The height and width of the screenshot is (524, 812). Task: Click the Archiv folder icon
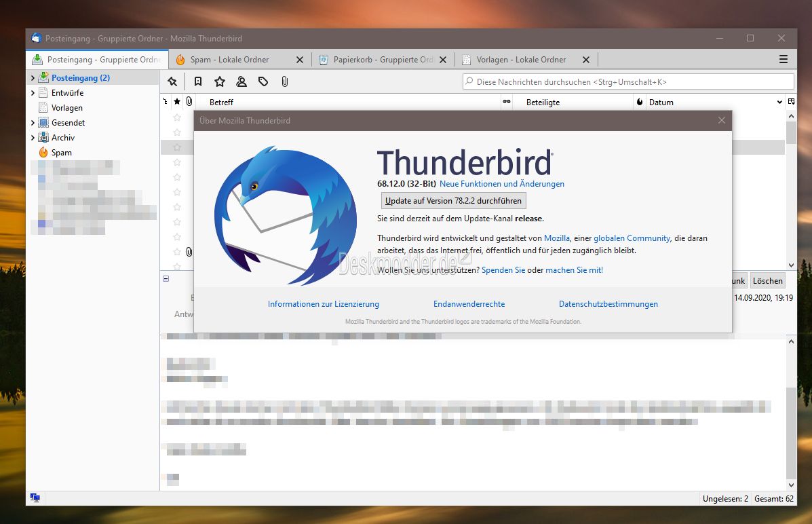tap(43, 137)
